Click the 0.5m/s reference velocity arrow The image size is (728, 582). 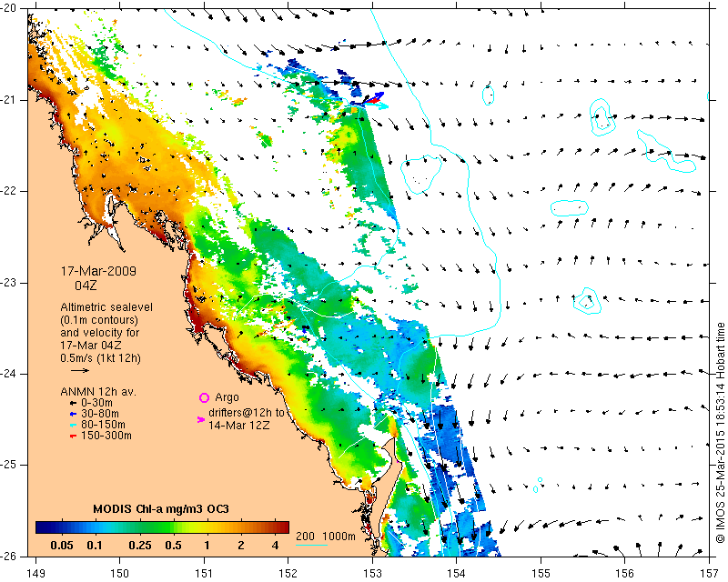pos(80,370)
